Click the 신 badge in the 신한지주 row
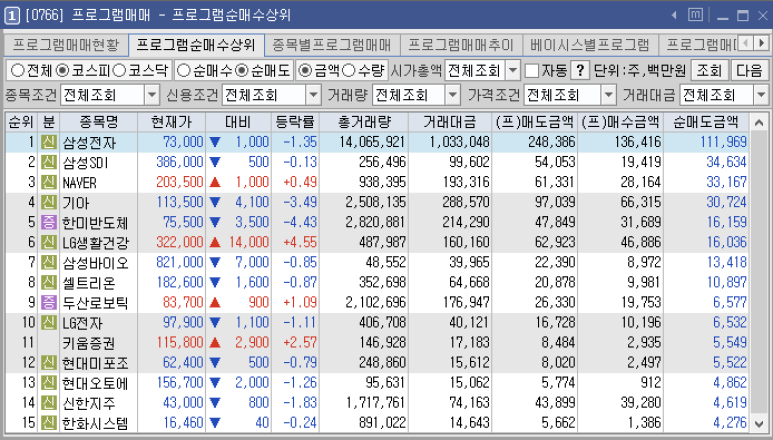Screen dimensions: 773x440 click(48, 403)
